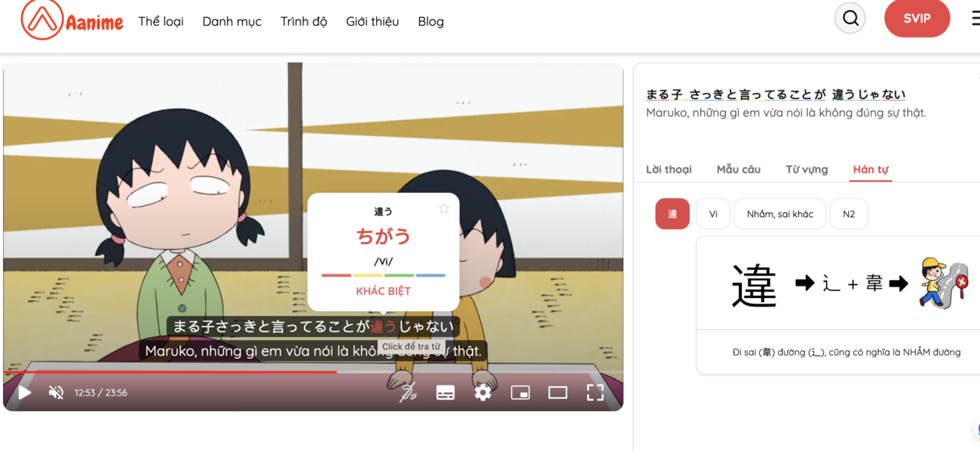
Task: Toggle the crossed-out ear listening icon
Action: (x=407, y=392)
